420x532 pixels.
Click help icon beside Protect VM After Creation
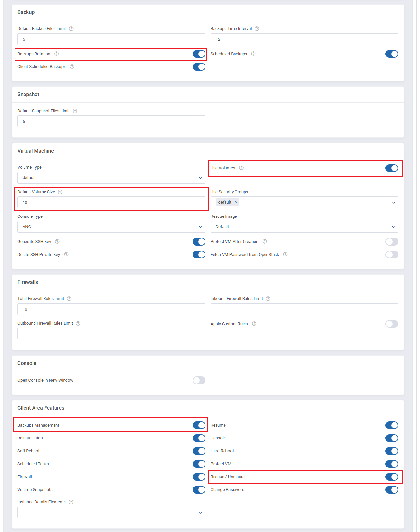click(265, 242)
